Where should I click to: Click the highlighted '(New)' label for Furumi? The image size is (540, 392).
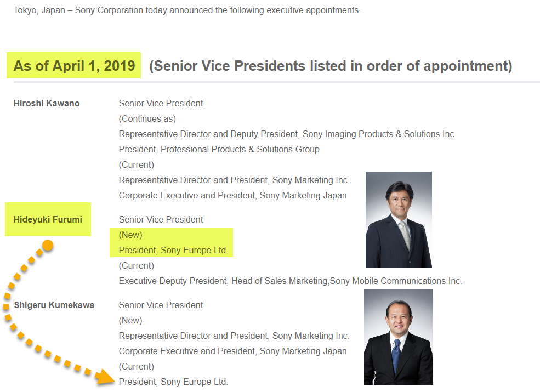pos(130,235)
